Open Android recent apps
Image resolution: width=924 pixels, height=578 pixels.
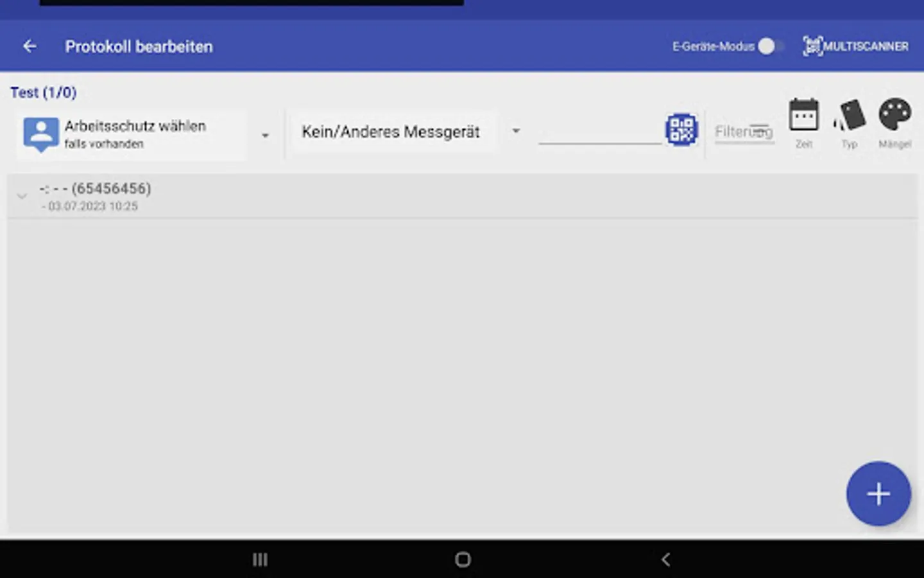tap(260, 559)
